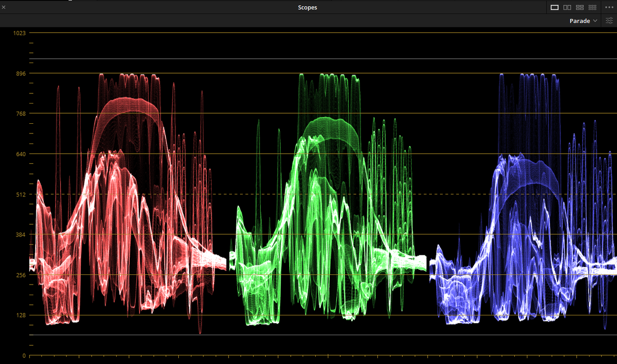Click the 768 scale label
Image resolution: width=617 pixels, height=364 pixels.
click(x=21, y=113)
